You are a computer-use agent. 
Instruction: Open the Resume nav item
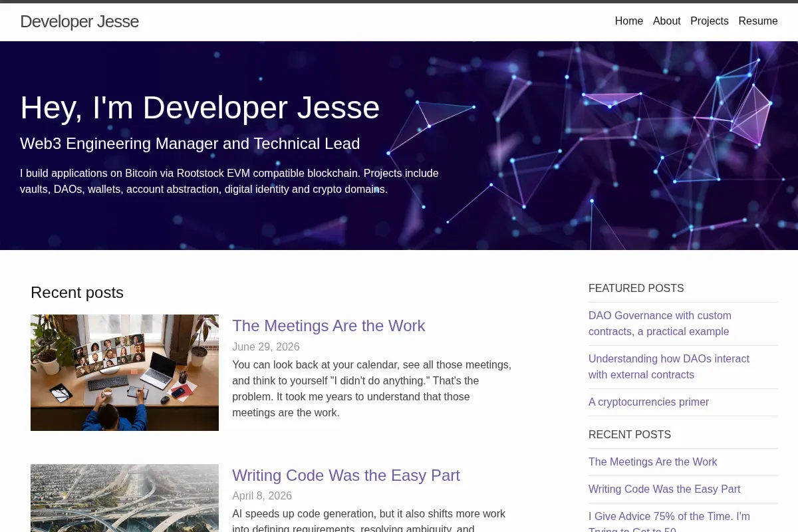(x=757, y=21)
